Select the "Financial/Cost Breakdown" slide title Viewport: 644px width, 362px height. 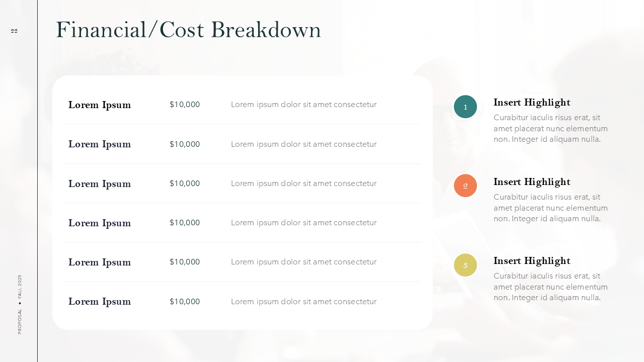[188, 30]
